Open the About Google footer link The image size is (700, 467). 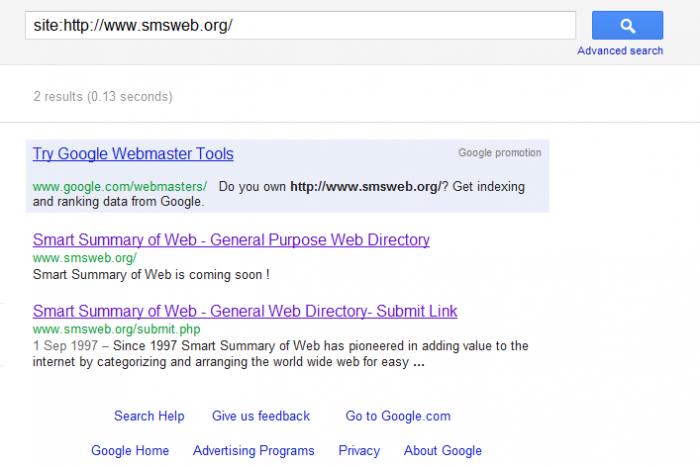coord(443,451)
